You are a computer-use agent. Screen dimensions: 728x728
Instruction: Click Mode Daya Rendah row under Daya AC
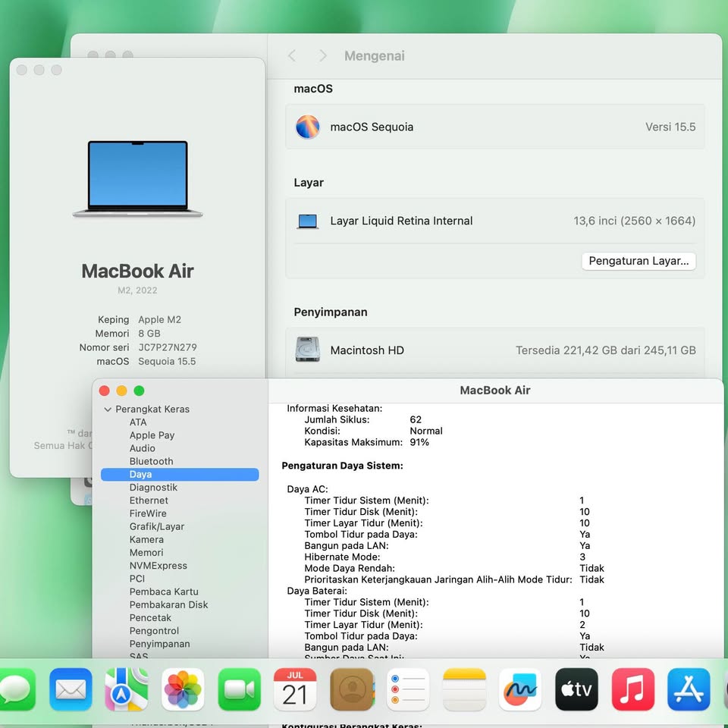[454, 568]
